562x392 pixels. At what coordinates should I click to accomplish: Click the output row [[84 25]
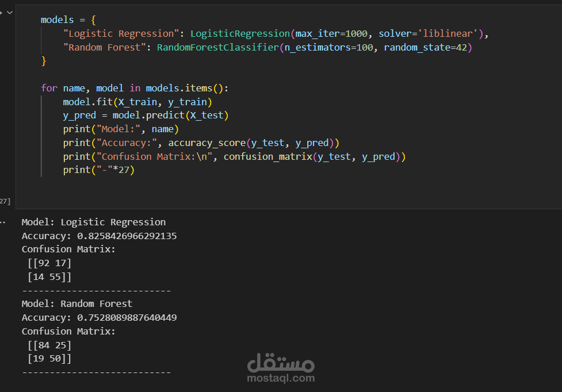pos(49,345)
